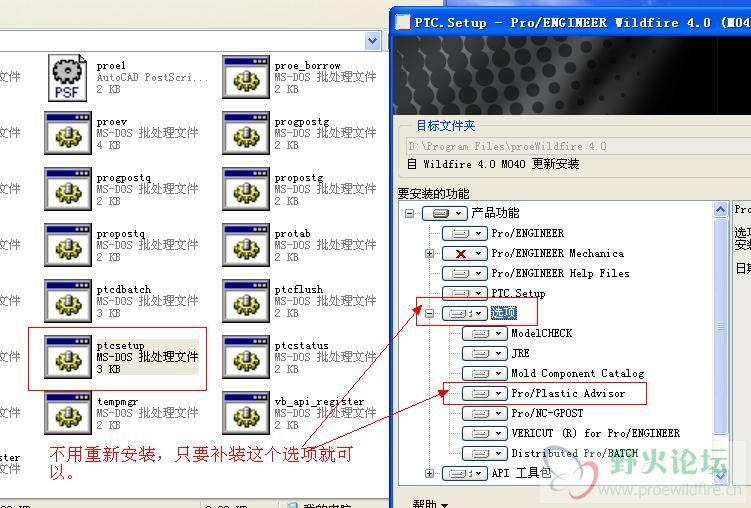Click the 目标文件夹 path field

578,146
